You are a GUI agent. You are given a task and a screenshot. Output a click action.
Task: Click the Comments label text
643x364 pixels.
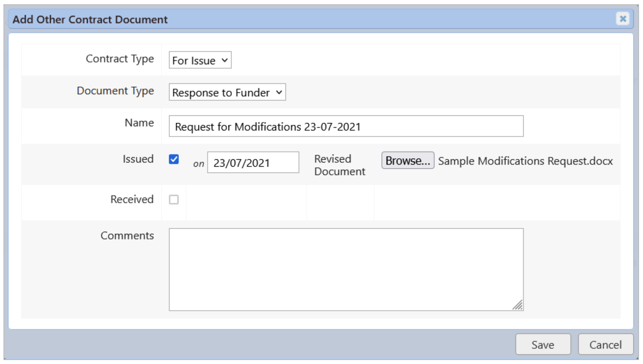127,236
